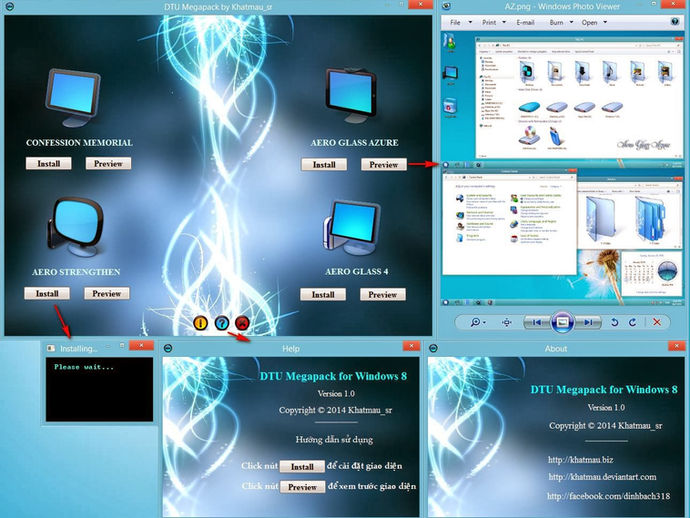Image resolution: width=690 pixels, height=518 pixels.
Task: Install the Aero Glass Azure theme
Action: point(324,164)
